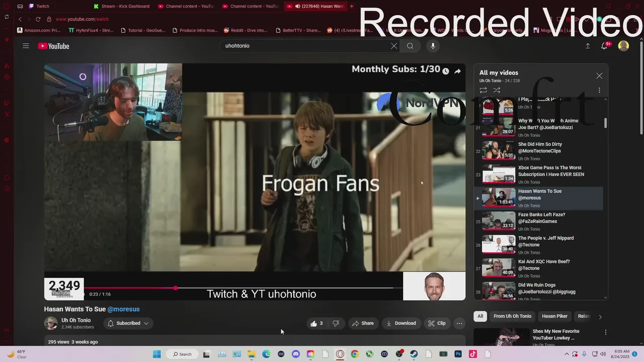The image size is (644, 362).
Task: Play Faze Banks Left Faze? video
Action: 539,222
